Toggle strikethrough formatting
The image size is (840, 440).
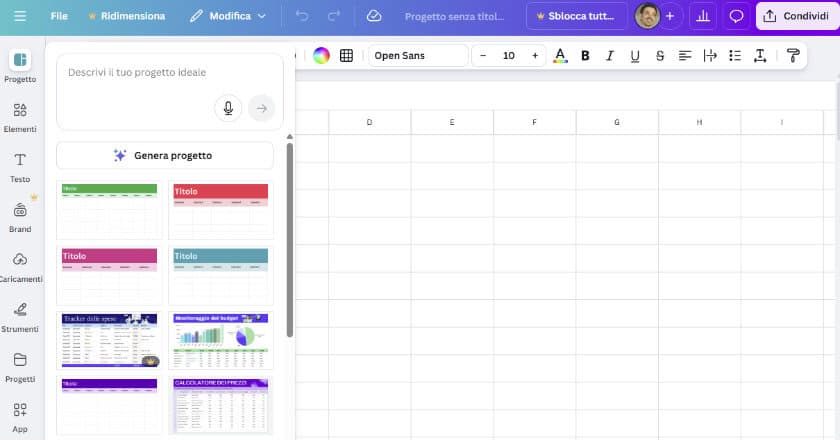660,55
